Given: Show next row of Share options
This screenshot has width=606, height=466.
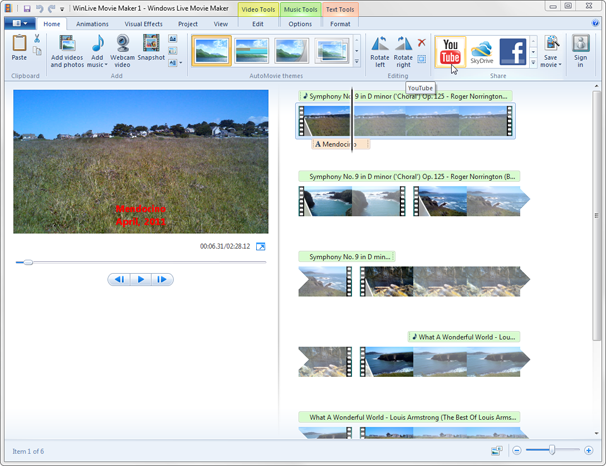Looking at the screenshot, I should point(533,52).
